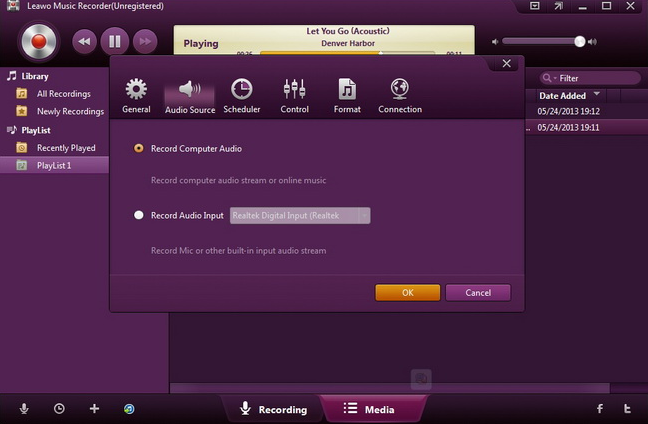
Task: Click the loud speaker volume icon
Action: point(593,42)
